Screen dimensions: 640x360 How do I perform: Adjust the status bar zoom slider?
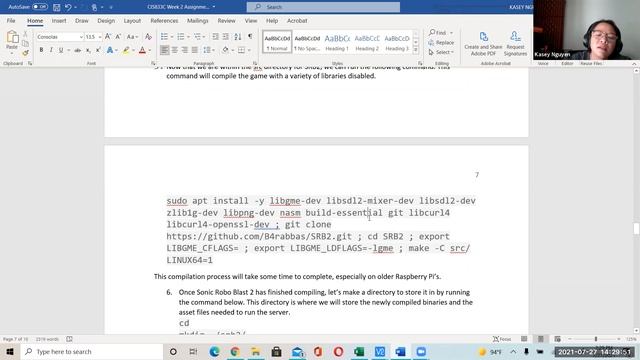596,339
